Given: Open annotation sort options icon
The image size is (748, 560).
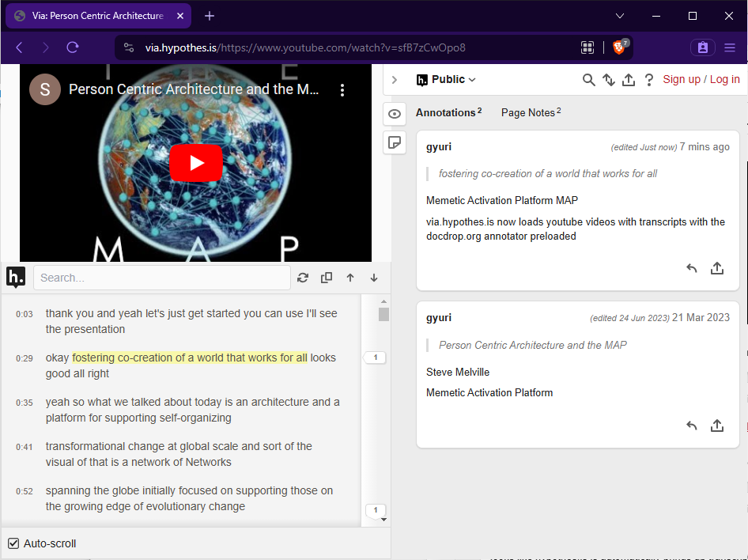Looking at the screenshot, I should (x=609, y=80).
